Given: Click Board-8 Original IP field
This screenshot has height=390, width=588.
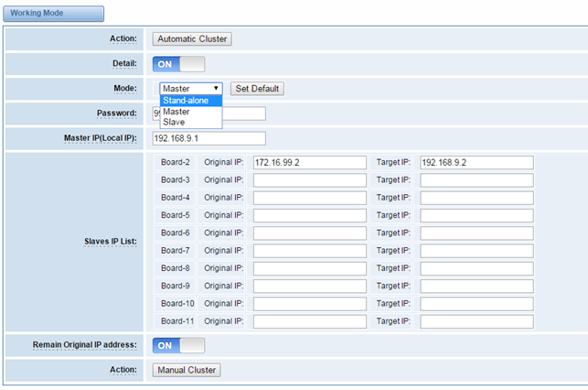Looking at the screenshot, I should [310, 268].
